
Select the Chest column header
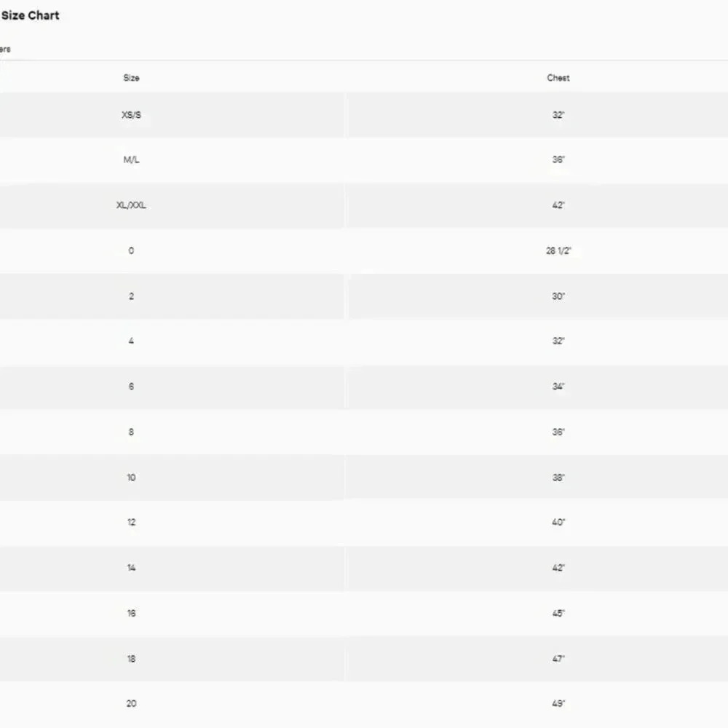click(558, 78)
